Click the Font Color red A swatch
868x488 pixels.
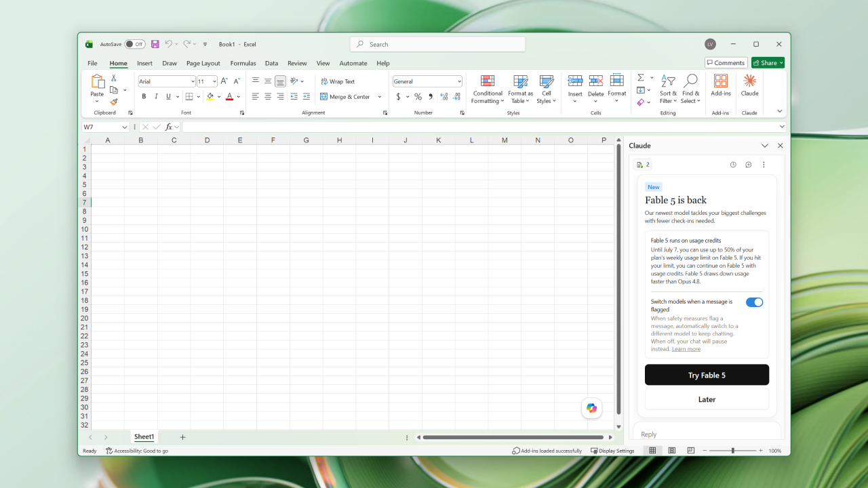coord(229,97)
